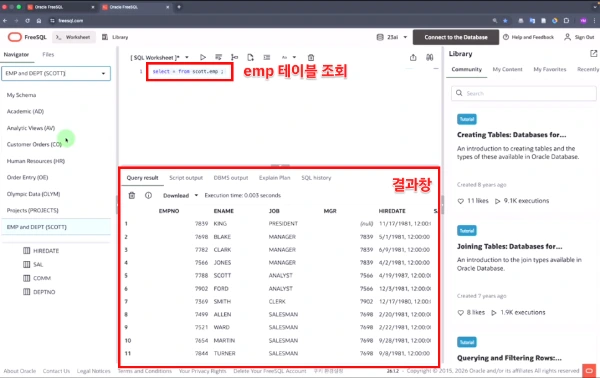Open the browser three-dot menu
Screen dimensions: 600x378
point(594,21)
